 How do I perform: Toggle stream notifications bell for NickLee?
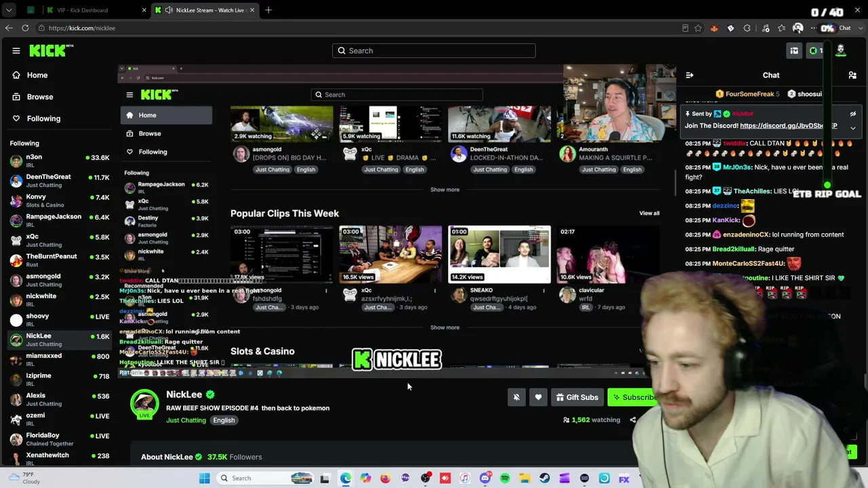[517, 397]
